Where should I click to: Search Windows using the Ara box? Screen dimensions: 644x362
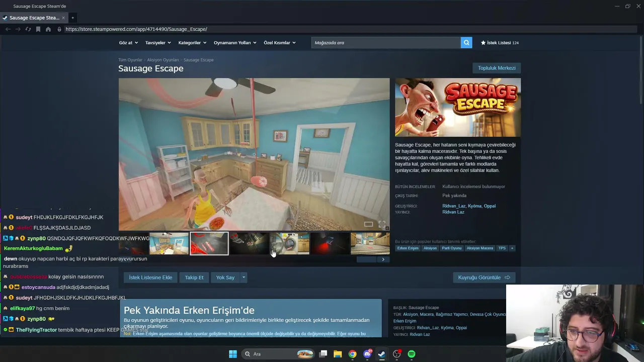pyautogui.click(x=278, y=354)
